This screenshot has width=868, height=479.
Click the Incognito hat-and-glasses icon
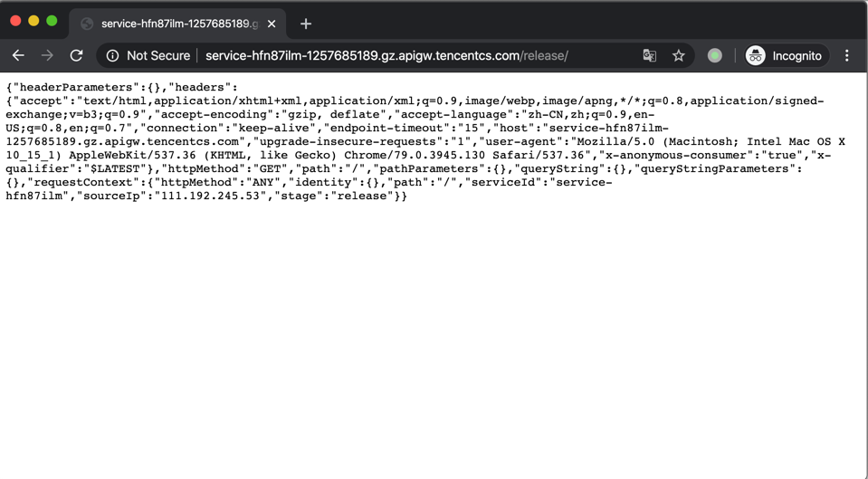(755, 55)
